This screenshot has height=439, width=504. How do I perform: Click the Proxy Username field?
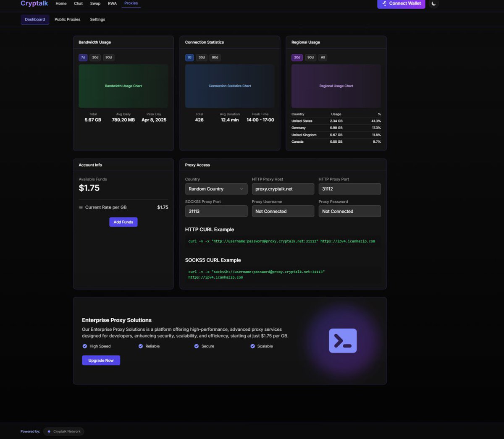(283, 211)
